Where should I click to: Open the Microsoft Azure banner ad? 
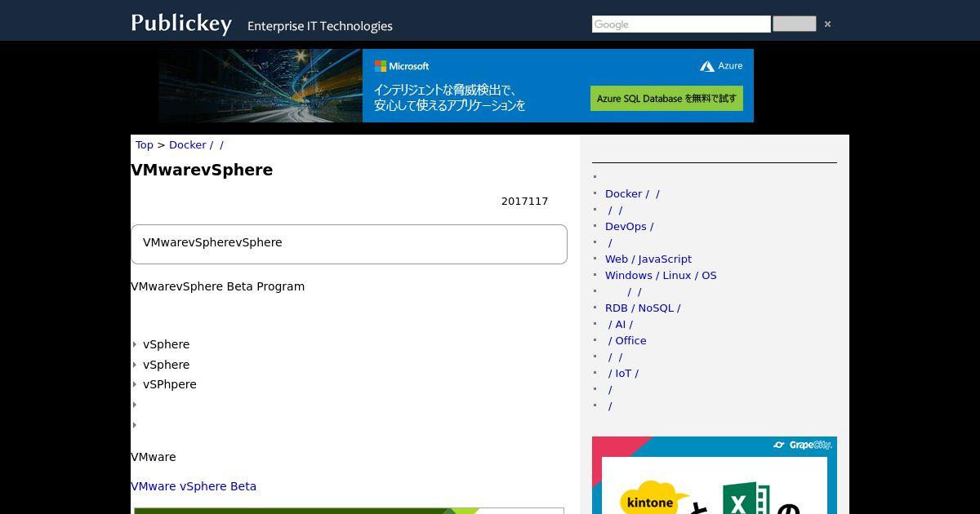coord(457,86)
